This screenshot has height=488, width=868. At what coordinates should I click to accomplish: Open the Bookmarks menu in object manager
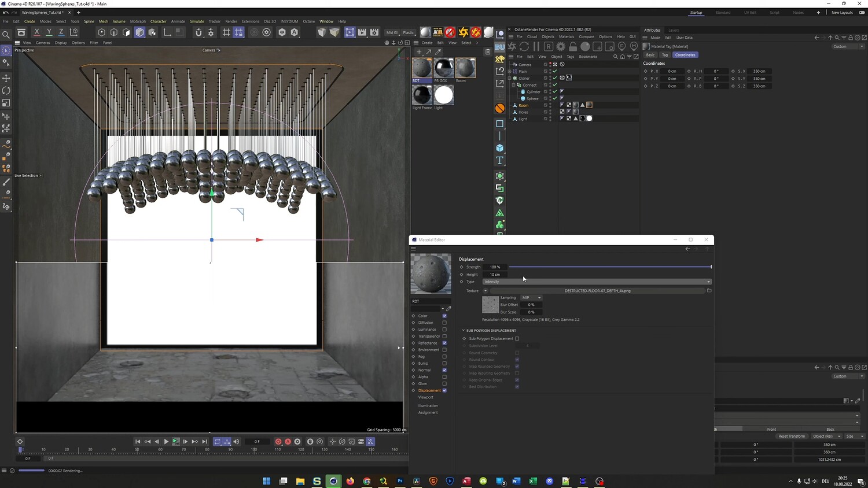point(588,57)
